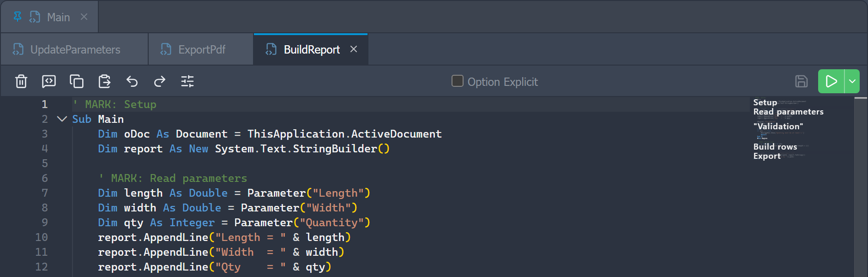This screenshot has height=277, width=868.
Task: Click the MARK: Setup comment line
Action: tap(115, 104)
